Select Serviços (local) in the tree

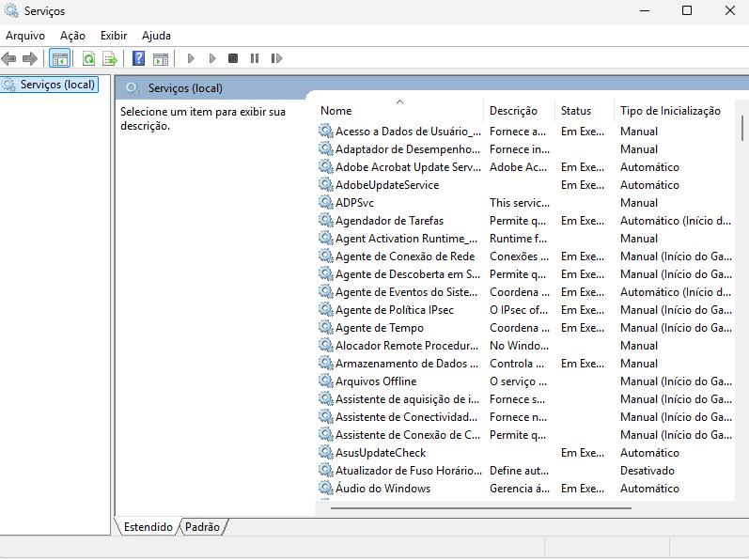coord(57,85)
